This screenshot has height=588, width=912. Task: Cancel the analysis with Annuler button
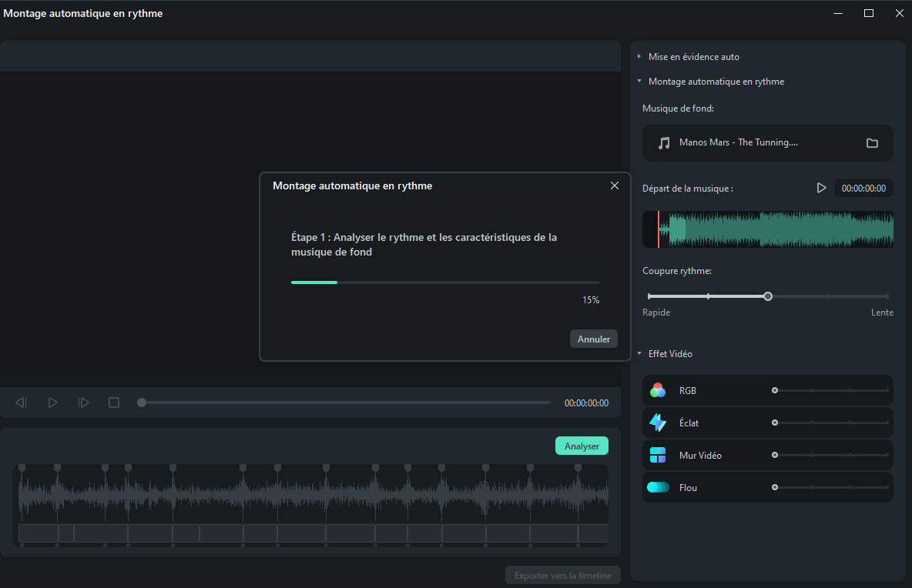pyautogui.click(x=593, y=339)
